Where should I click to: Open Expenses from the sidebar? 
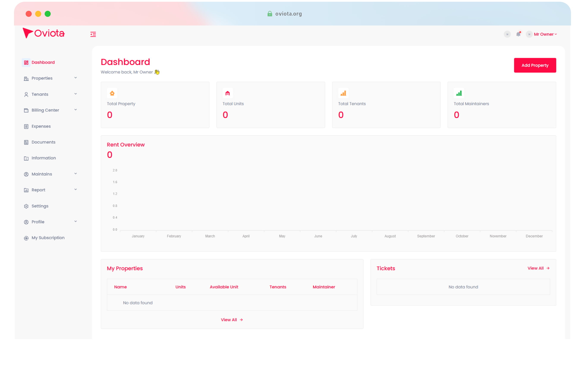point(41,126)
